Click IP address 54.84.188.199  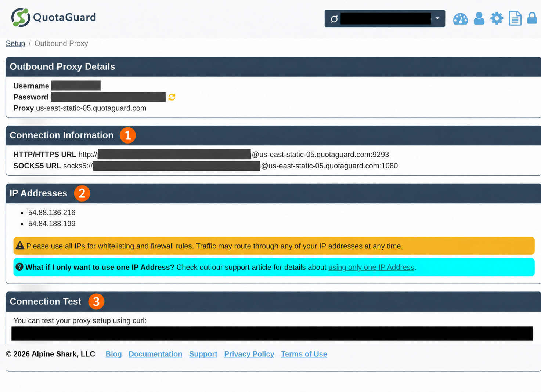point(52,224)
